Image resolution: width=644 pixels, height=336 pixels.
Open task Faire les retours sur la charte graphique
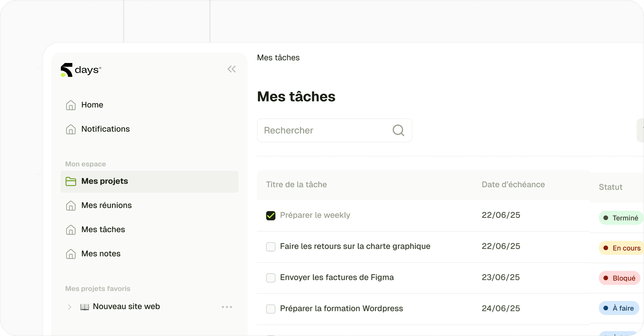click(355, 246)
